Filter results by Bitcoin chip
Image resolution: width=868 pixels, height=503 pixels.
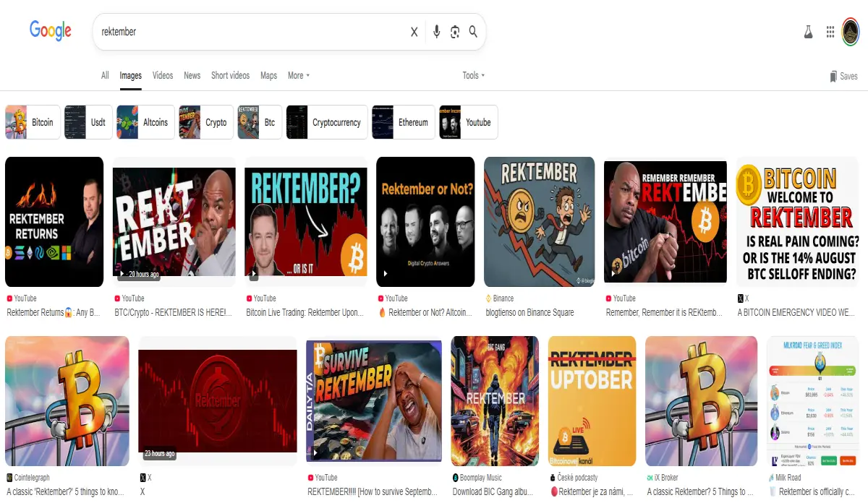tap(33, 122)
